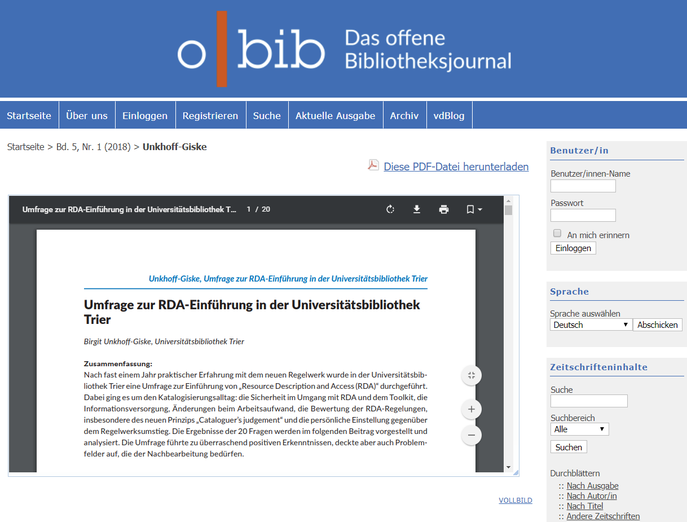Click the Suchen button

(569, 447)
